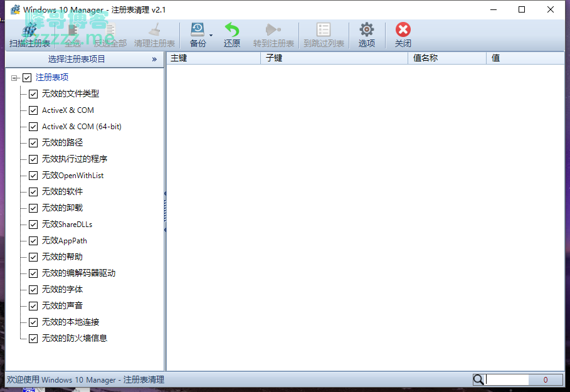Click the 备份 backup icon
Image resolution: width=570 pixels, height=392 pixels.
[x=198, y=29]
